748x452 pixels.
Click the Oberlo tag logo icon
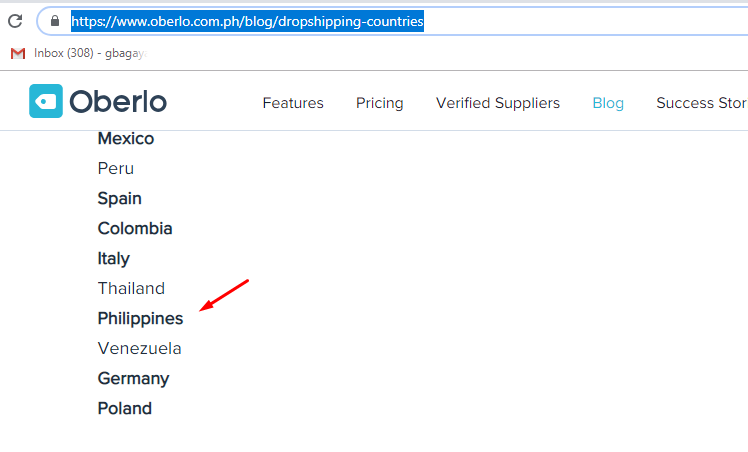pyautogui.click(x=46, y=101)
